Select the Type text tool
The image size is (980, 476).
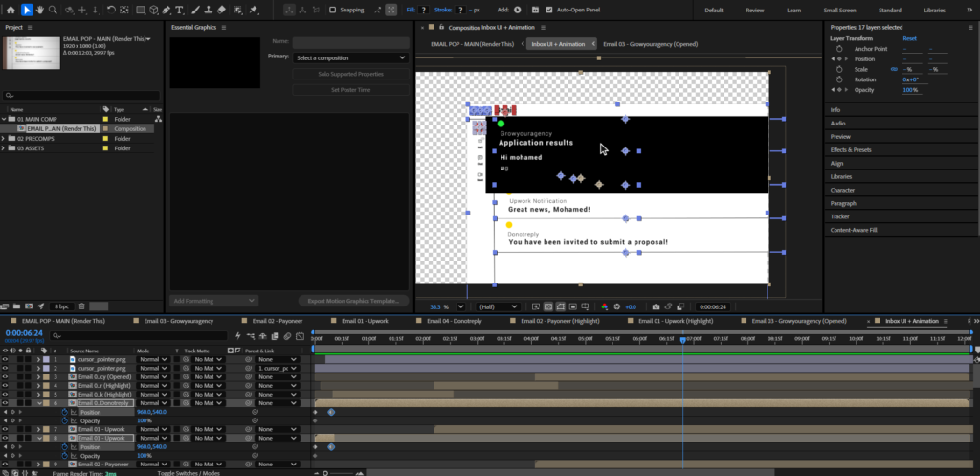[180, 10]
